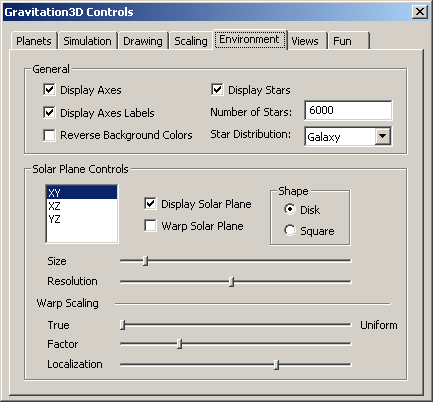Image resolution: width=433 pixels, height=402 pixels.
Task: Enable the Warp Solar Plane checkbox
Action: tap(150, 225)
